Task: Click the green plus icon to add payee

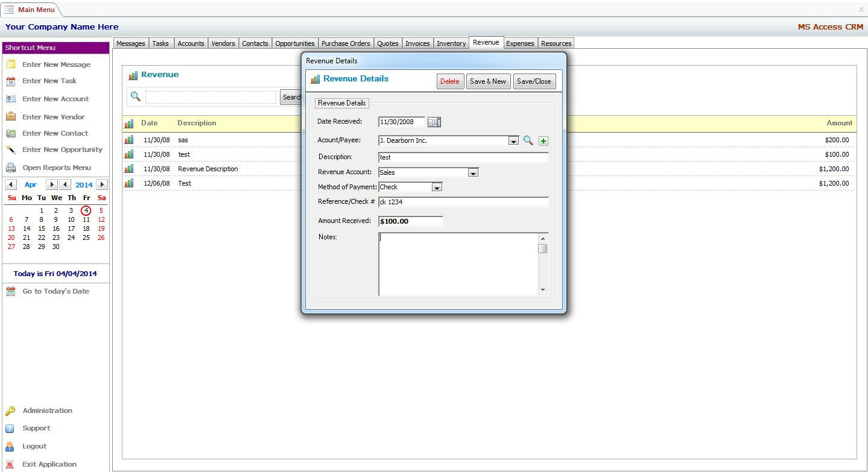Action: [x=543, y=141]
